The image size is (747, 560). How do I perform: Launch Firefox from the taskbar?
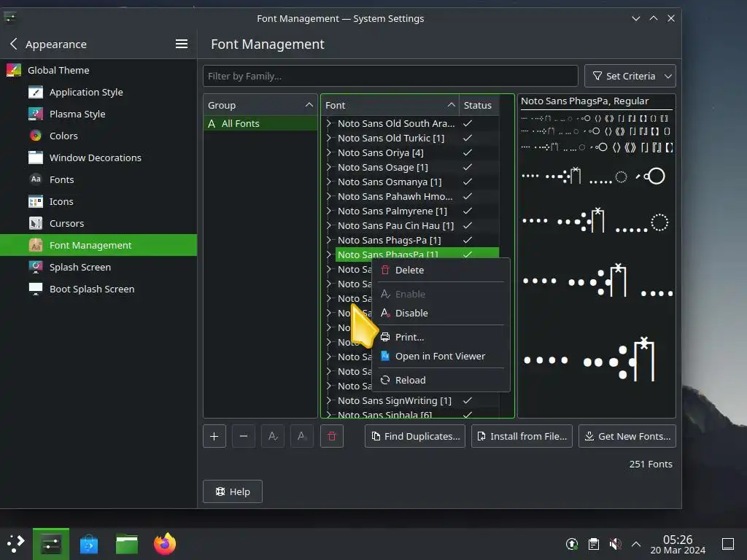pyautogui.click(x=165, y=544)
